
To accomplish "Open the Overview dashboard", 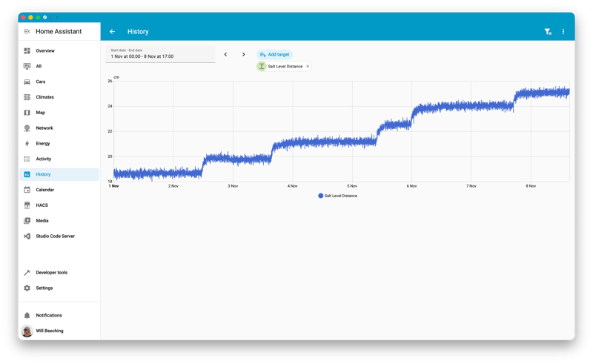I will pyautogui.click(x=45, y=51).
